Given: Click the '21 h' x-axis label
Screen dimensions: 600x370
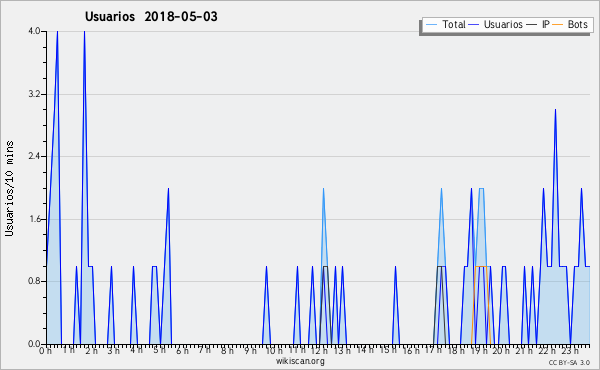Looking at the screenshot, I should click(524, 351).
